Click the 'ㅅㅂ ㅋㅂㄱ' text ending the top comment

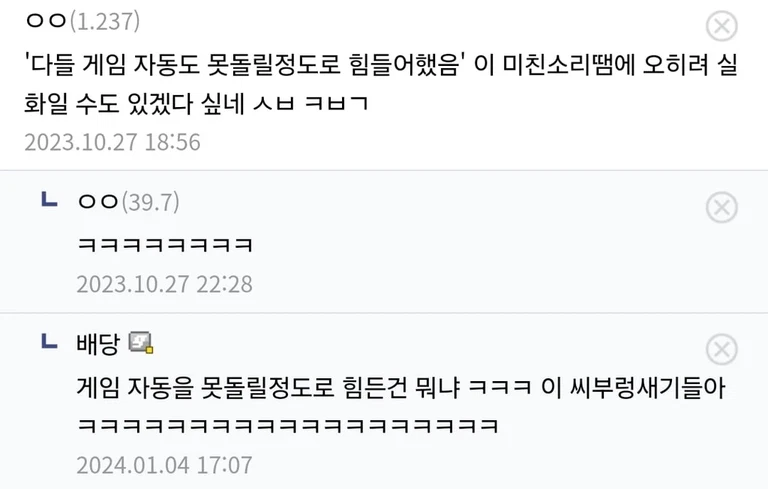tap(311, 103)
